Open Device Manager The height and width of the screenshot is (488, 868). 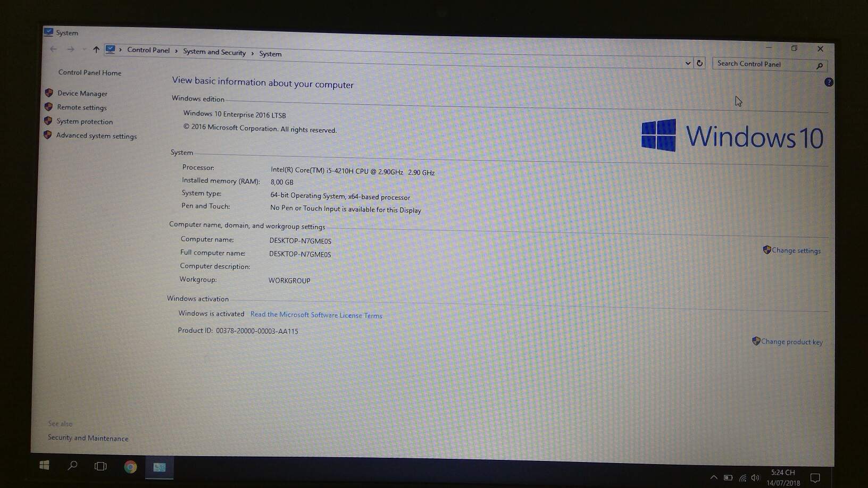(x=82, y=94)
